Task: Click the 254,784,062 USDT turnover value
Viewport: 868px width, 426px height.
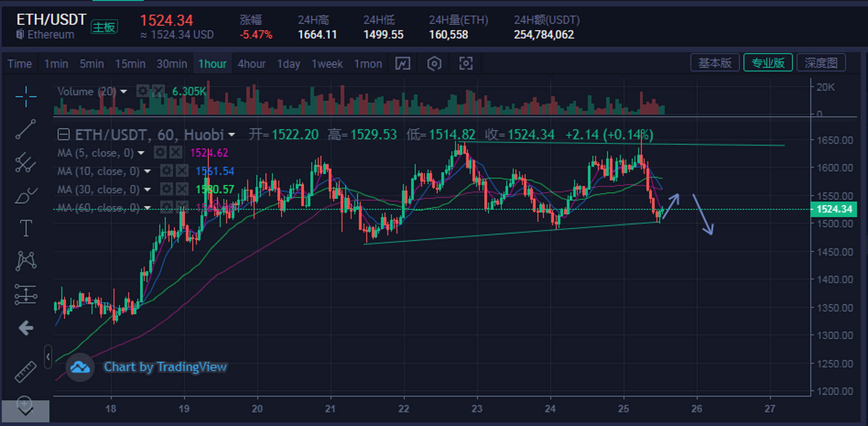Action: [544, 34]
